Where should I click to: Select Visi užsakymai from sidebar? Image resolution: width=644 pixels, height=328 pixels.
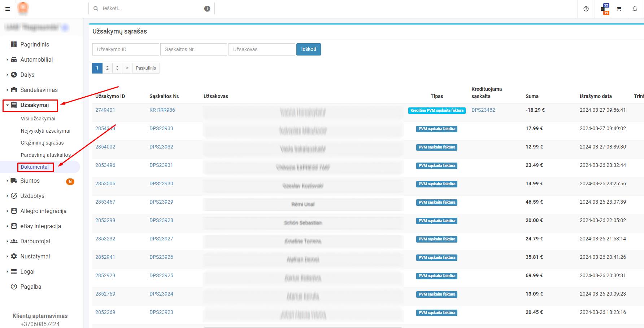tap(38, 118)
